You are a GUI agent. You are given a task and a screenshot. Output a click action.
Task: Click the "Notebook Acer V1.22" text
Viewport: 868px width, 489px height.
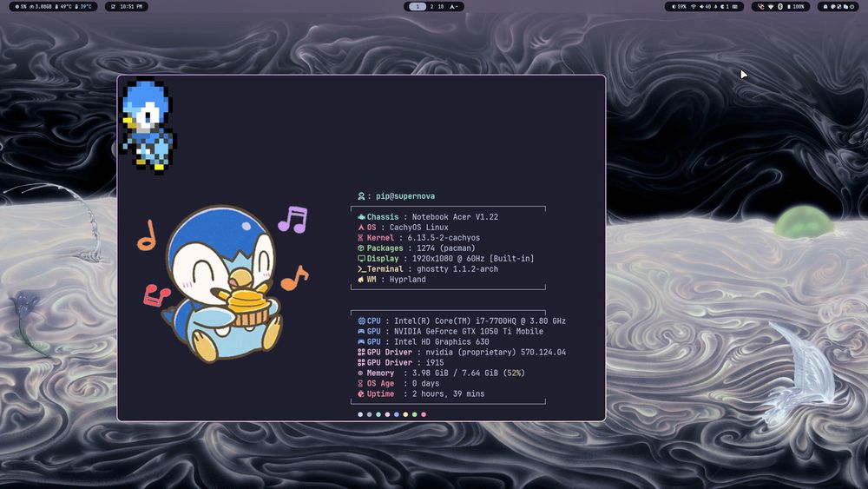click(455, 217)
